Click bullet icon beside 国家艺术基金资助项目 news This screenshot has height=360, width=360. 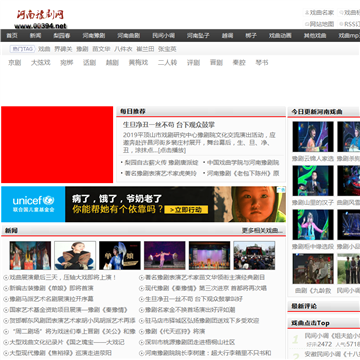point(6,310)
